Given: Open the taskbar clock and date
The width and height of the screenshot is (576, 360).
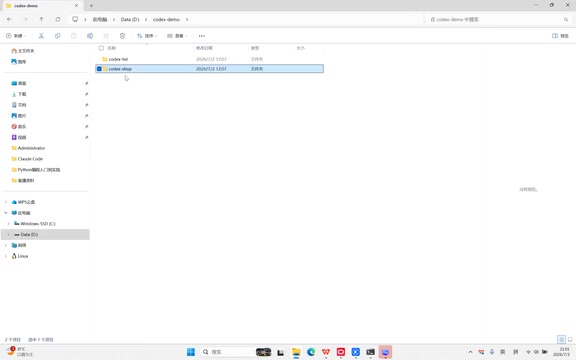Looking at the screenshot, I should [x=562, y=352].
